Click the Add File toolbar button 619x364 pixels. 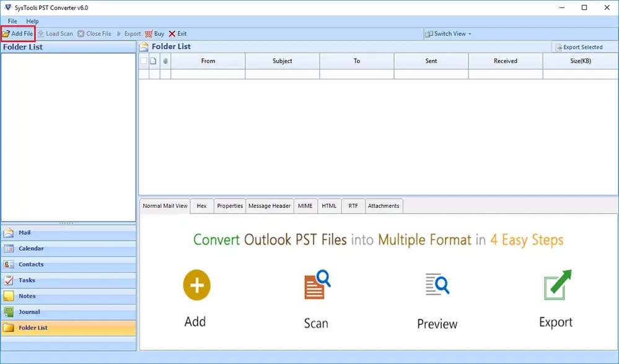point(18,33)
